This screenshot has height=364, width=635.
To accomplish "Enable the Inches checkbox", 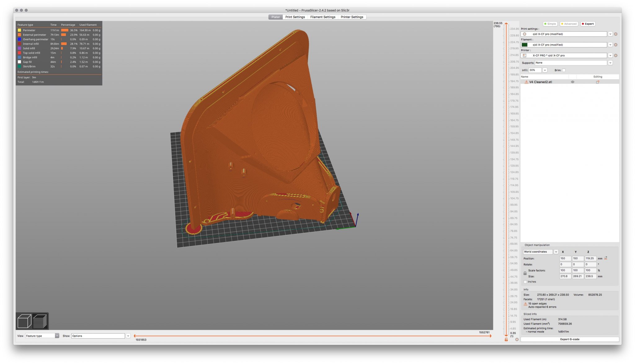I will tap(525, 282).
